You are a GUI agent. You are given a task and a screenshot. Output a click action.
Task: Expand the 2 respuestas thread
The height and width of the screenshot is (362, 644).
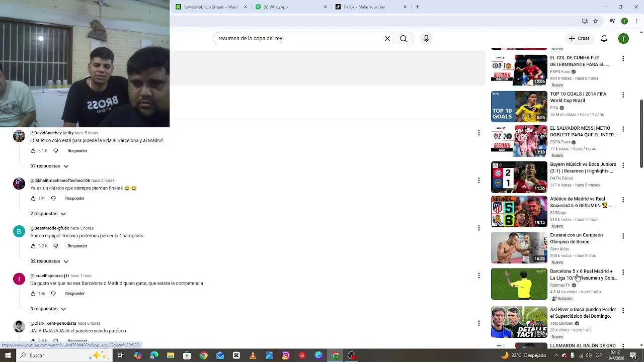pos(48,214)
